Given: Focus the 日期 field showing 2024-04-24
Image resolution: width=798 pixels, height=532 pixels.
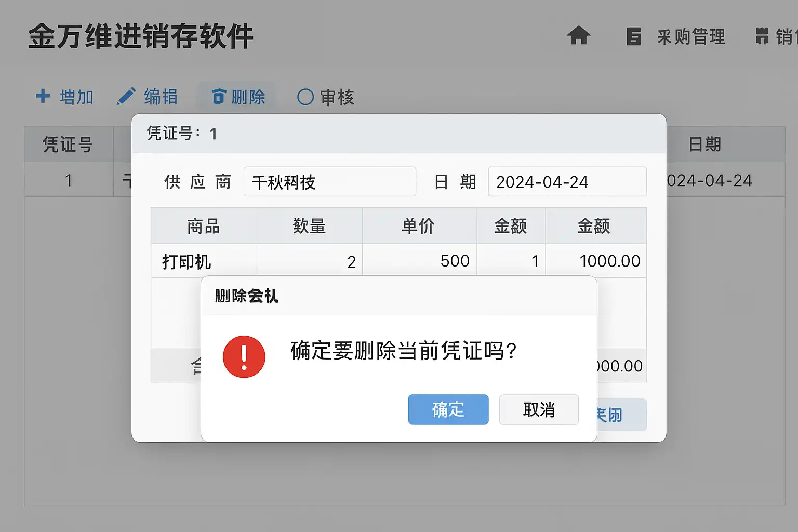Looking at the screenshot, I should point(567,182).
